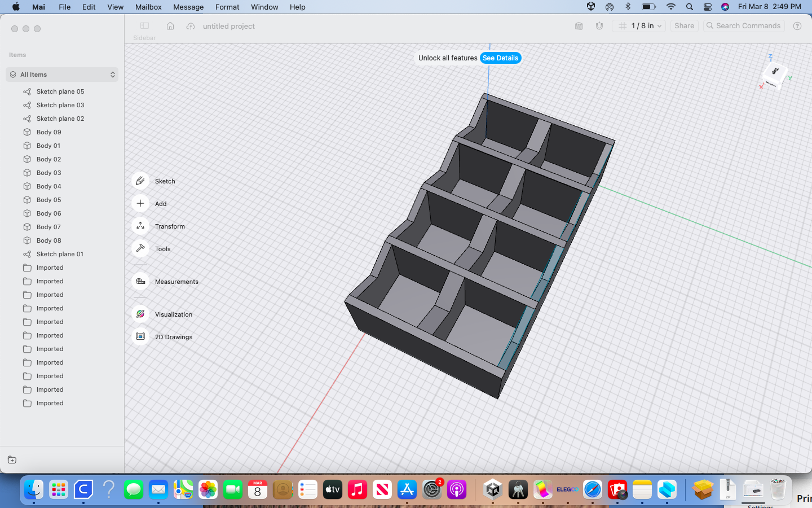
Task: Select Body 05 in the Items list
Action: pos(48,200)
